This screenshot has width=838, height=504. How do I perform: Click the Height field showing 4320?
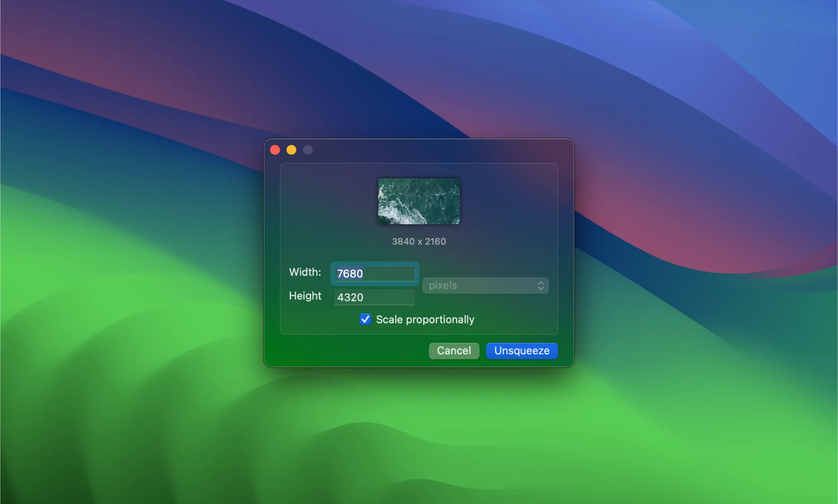(374, 297)
